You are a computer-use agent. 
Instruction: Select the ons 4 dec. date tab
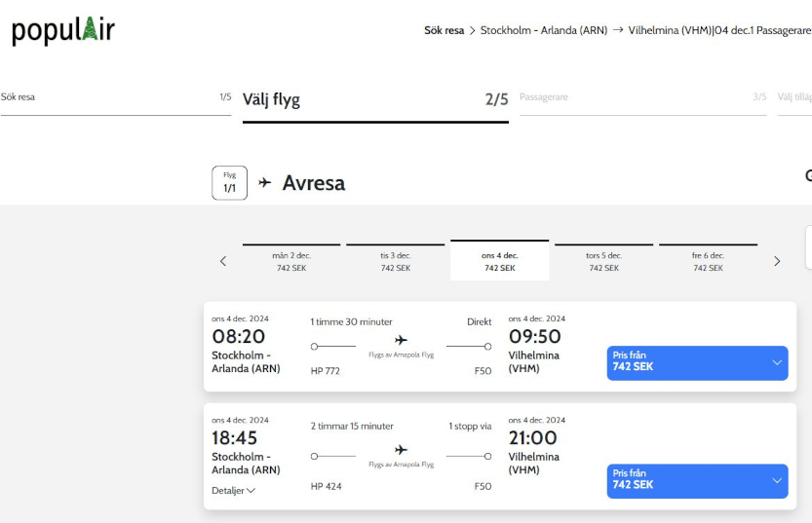pyautogui.click(x=499, y=261)
